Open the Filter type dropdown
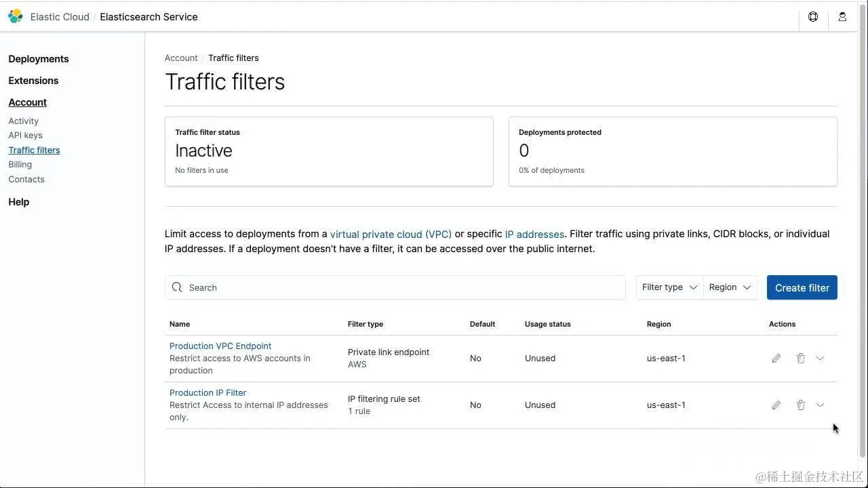Screen dimensions: 868x488 point(669,287)
